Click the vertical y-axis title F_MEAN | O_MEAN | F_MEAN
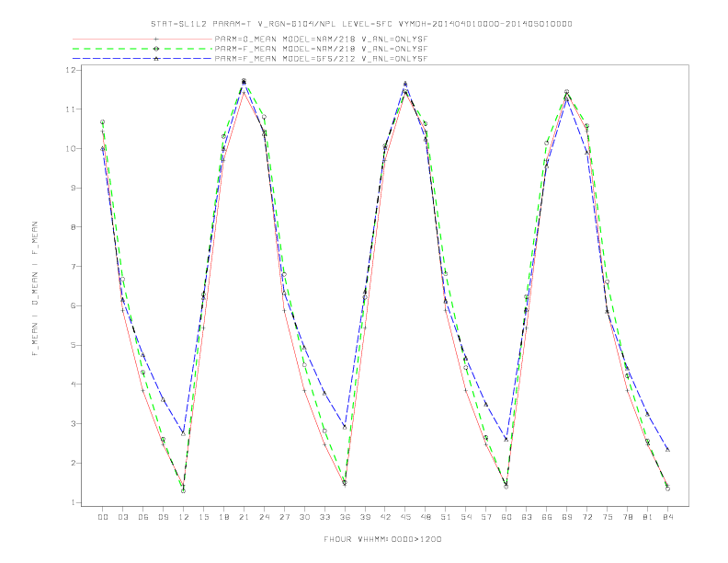This screenshot has height=563, width=728. (35, 289)
